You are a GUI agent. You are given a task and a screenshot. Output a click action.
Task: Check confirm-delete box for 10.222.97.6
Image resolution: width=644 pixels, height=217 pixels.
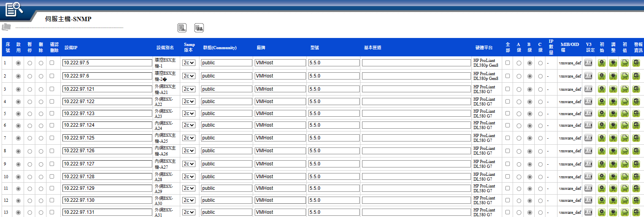(x=52, y=76)
